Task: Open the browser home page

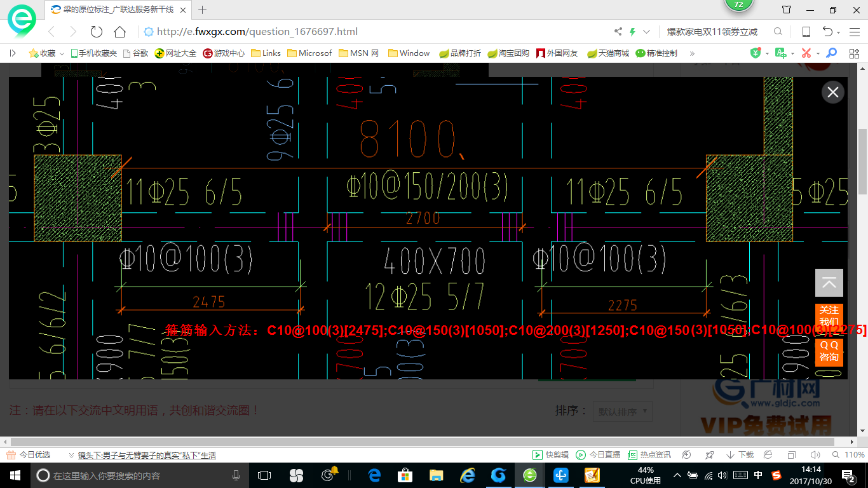Action: [119, 32]
